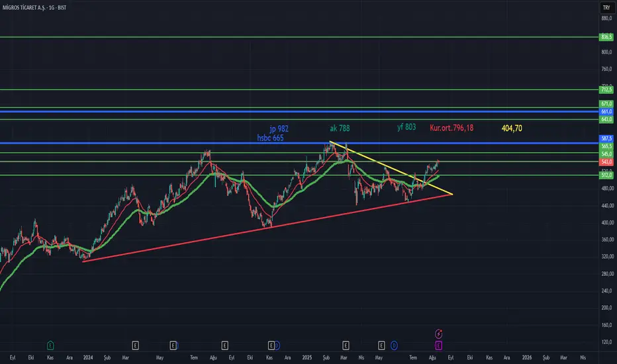The height and width of the screenshot is (364, 617).
Task: Click the 440,0 level on price axis
Action: coord(606,205)
